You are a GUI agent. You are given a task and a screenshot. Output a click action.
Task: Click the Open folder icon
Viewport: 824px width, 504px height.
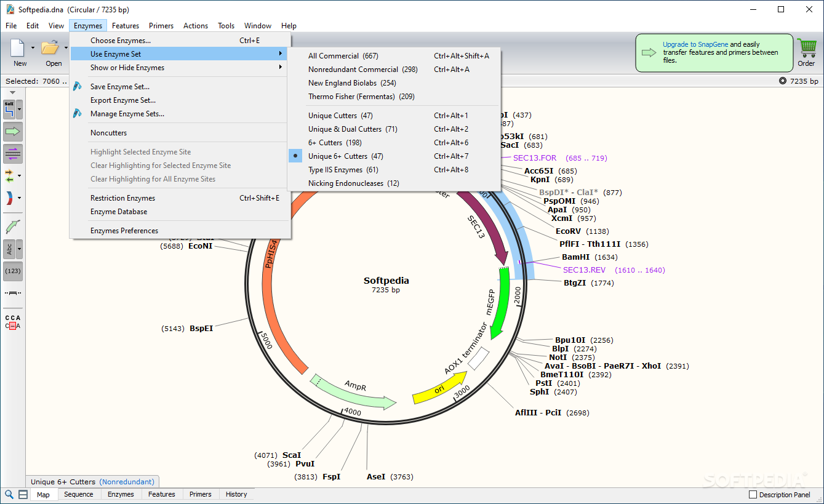pos(50,47)
